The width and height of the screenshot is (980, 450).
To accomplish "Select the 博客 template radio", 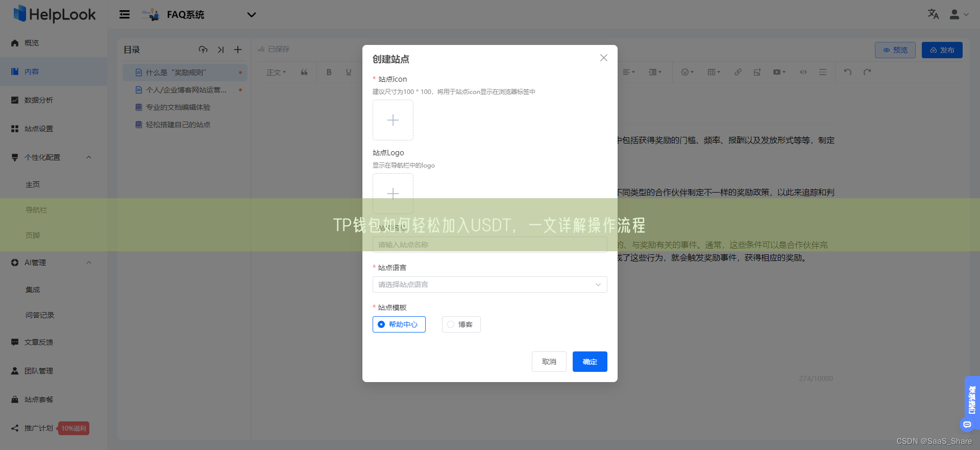I will tap(461, 324).
